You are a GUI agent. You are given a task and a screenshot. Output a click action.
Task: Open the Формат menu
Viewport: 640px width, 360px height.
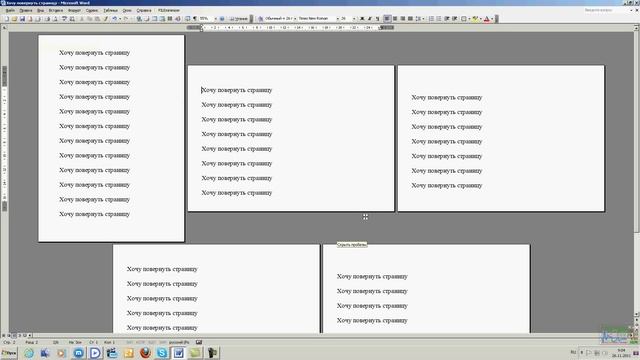click(x=74, y=10)
